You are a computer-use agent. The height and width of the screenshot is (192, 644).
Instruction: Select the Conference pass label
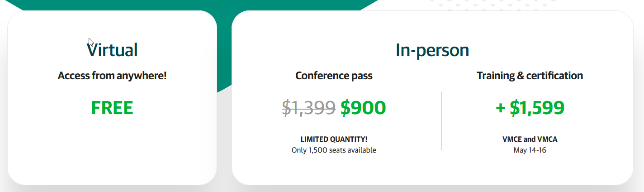(x=334, y=76)
